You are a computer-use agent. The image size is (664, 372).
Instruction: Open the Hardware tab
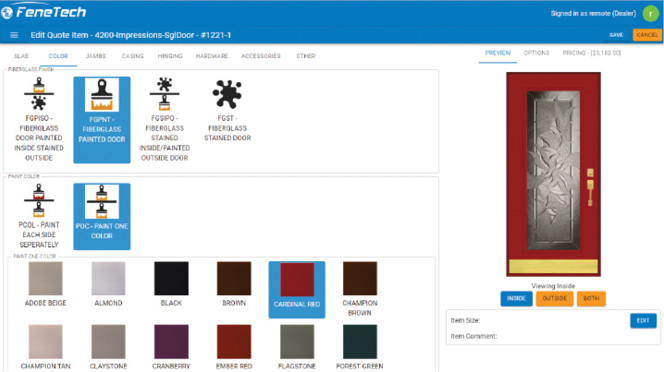point(212,56)
